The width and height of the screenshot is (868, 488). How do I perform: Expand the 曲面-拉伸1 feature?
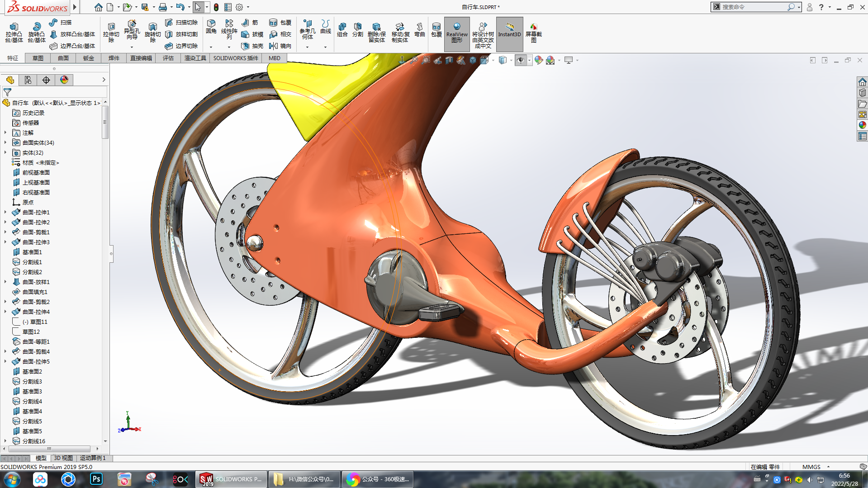click(5, 213)
